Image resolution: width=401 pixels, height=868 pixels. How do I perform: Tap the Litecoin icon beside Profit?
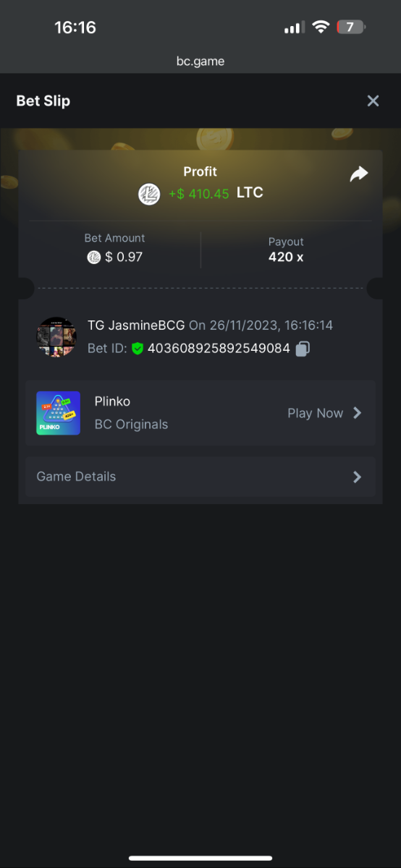point(149,194)
